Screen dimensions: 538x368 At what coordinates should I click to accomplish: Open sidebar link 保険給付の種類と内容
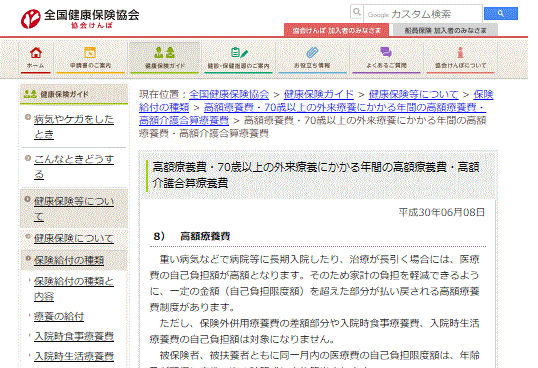coord(74,288)
